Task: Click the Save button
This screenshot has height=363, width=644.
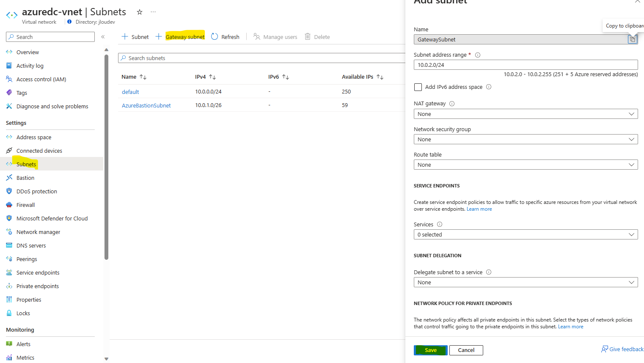Action: pyautogui.click(x=430, y=350)
